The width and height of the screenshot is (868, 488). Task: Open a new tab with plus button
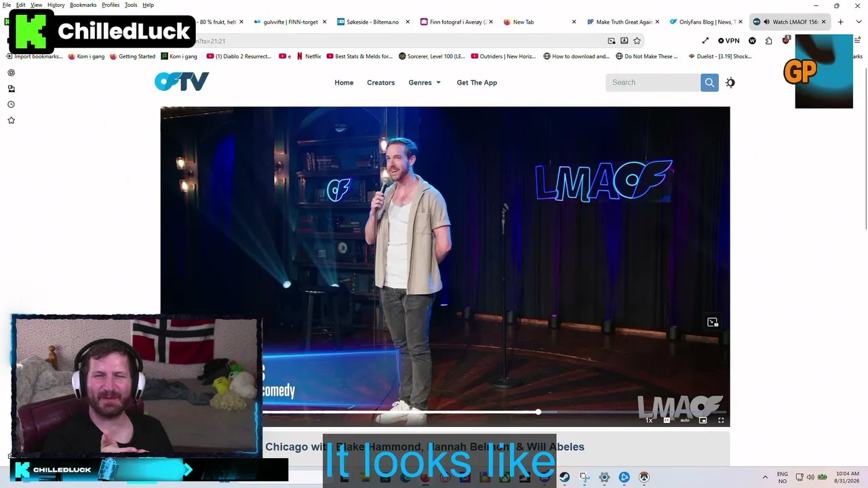pos(840,22)
